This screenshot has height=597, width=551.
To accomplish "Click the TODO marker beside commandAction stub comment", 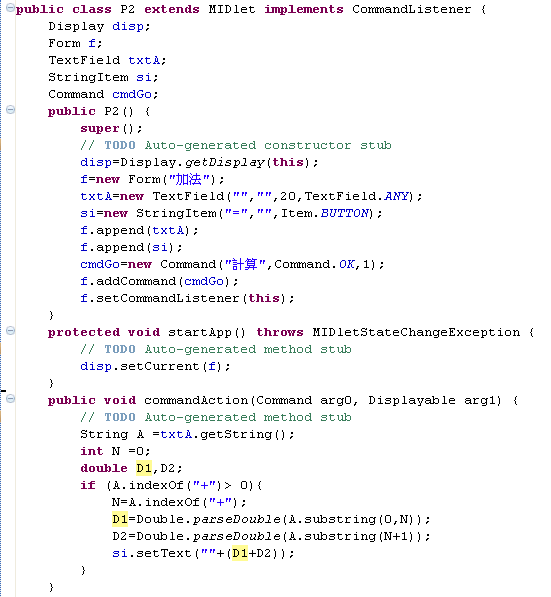I will [1, 417].
